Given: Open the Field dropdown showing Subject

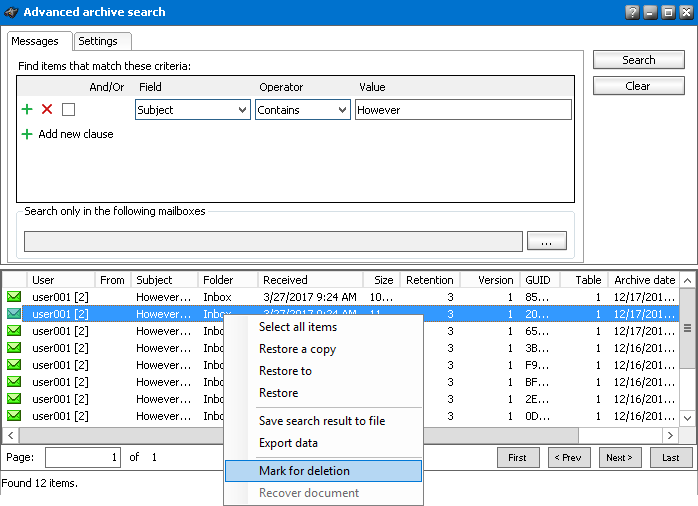Looking at the screenshot, I should coord(192,110).
